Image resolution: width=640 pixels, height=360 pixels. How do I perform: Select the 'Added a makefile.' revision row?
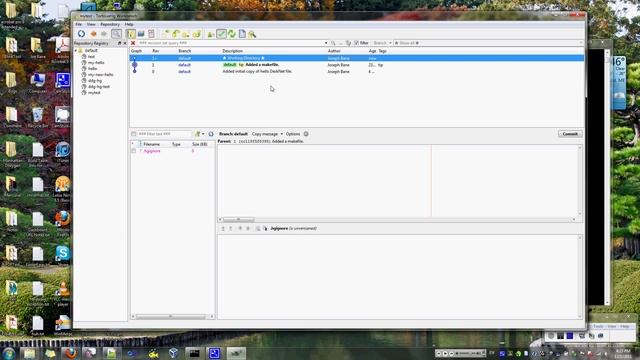click(357, 65)
